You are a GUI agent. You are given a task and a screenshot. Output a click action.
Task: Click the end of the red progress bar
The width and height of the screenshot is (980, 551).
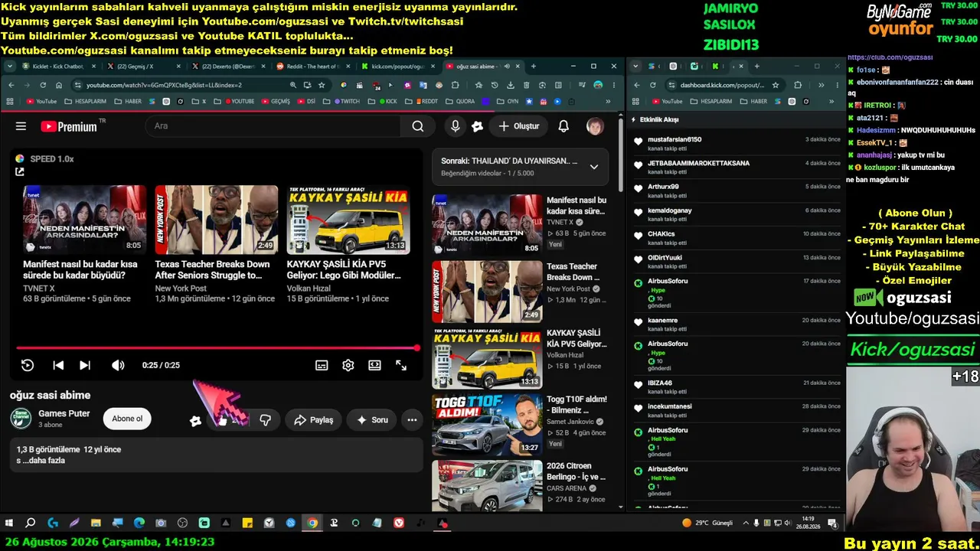(x=416, y=348)
